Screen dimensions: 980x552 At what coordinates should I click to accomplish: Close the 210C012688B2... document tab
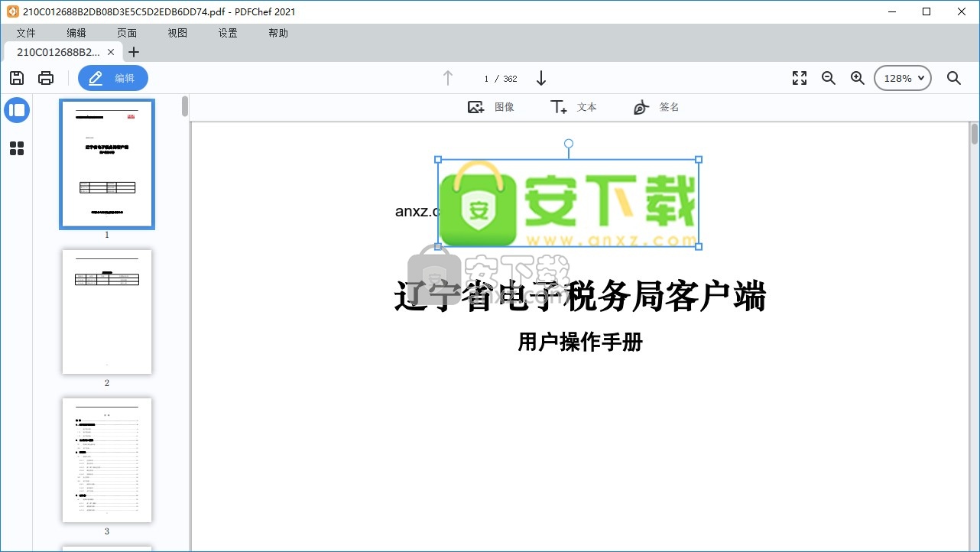tap(111, 52)
